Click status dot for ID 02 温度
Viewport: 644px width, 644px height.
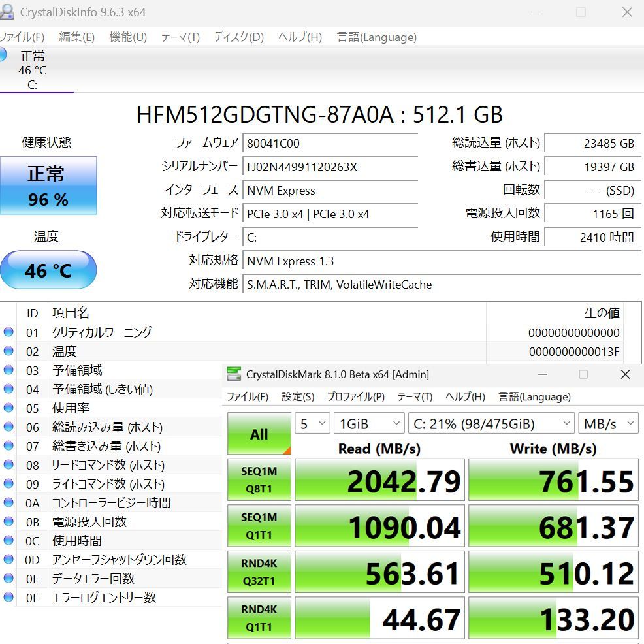pos(8,351)
